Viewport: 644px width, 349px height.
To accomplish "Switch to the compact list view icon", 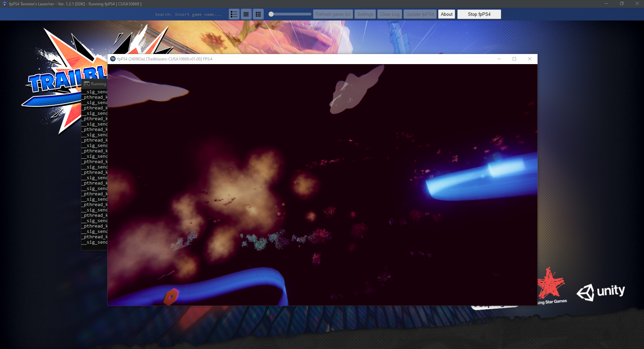I will [246, 14].
